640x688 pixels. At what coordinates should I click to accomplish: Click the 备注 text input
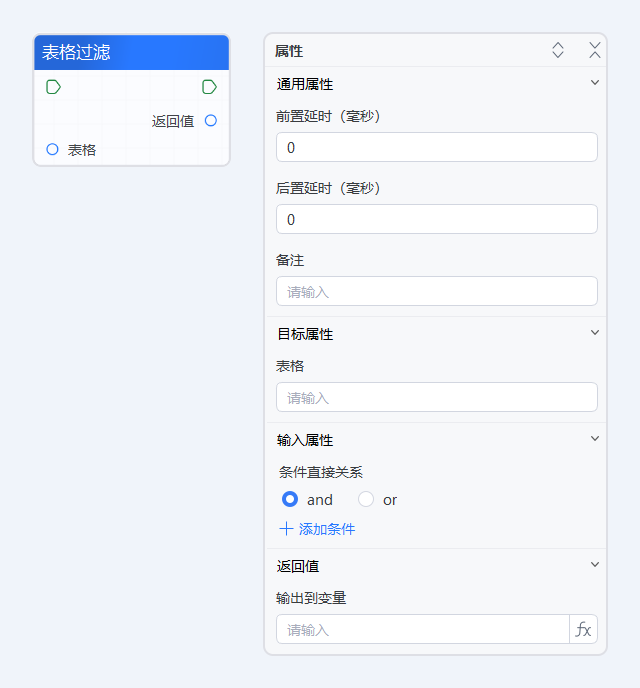[436, 291]
